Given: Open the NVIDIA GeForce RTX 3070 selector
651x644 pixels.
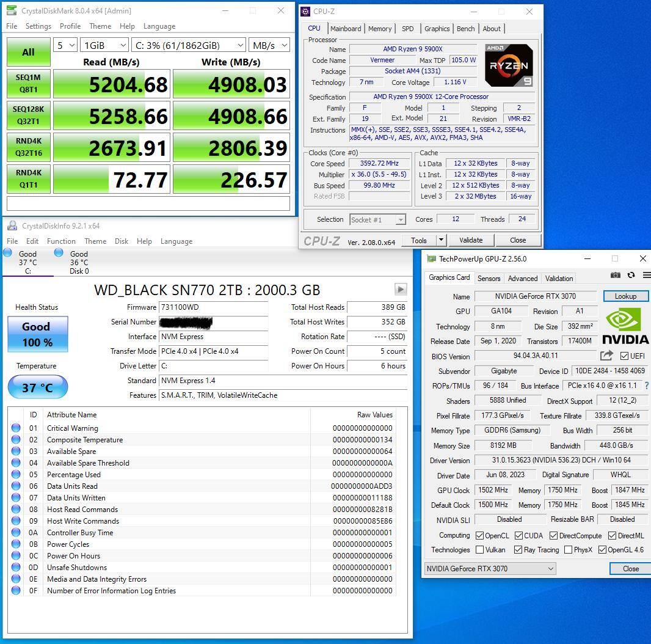Looking at the screenshot, I should [490, 569].
